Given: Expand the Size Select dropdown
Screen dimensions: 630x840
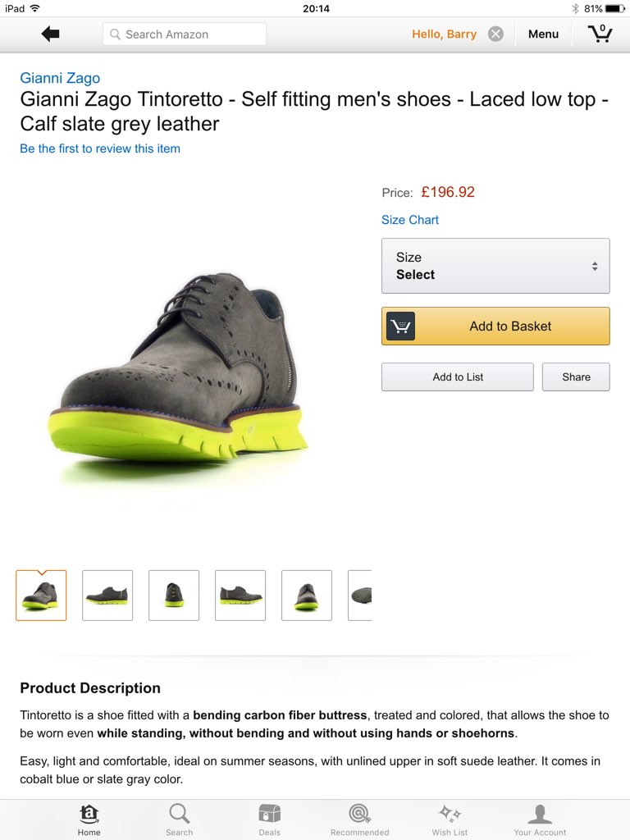Looking at the screenshot, I should coord(495,266).
